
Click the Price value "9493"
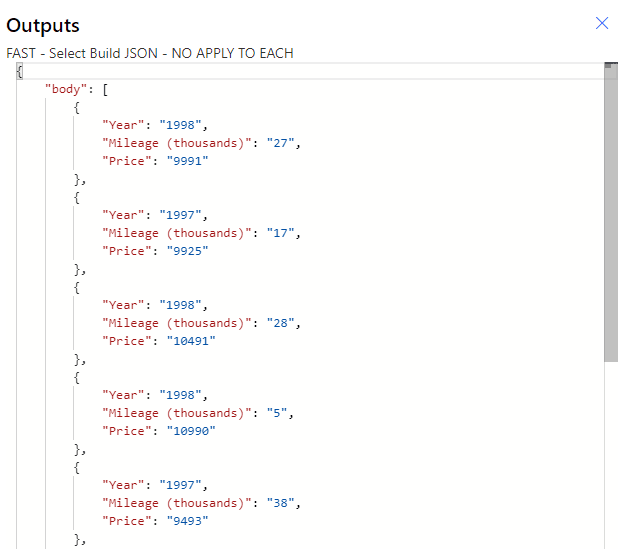point(183,521)
